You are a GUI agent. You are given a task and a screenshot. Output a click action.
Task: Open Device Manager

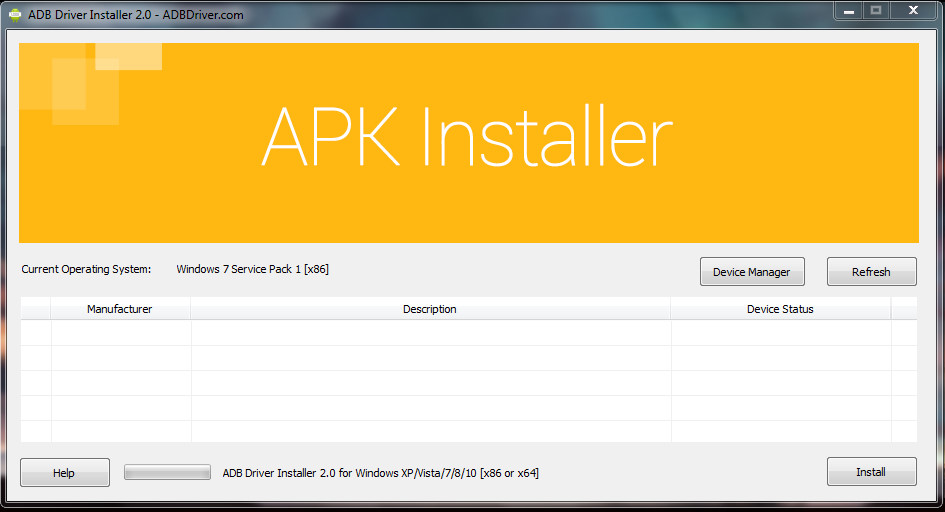pos(752,272)
